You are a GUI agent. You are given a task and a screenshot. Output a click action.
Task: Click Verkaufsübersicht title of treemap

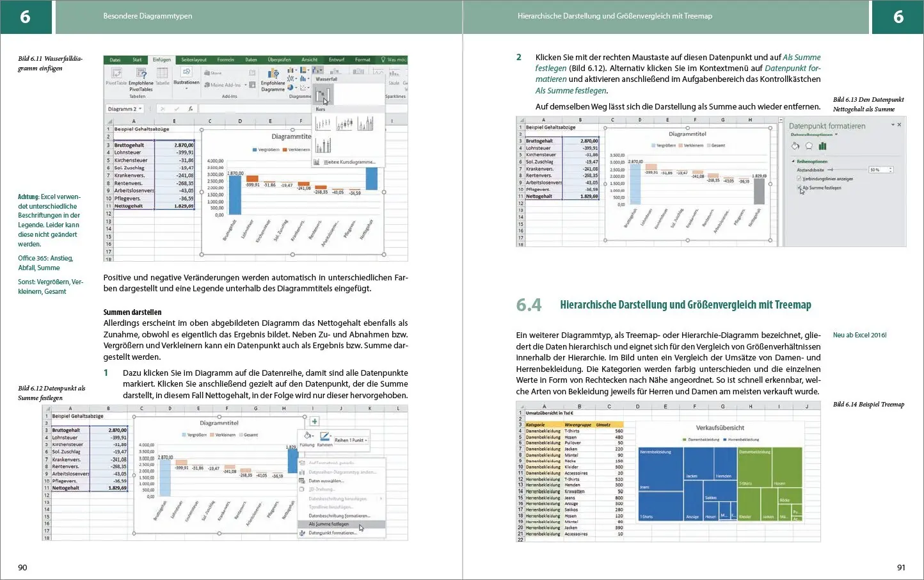click(721, 428)
